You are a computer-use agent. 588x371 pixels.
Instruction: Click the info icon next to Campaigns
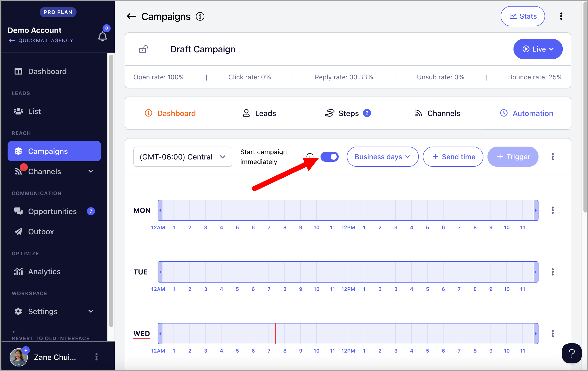[200, 16]
